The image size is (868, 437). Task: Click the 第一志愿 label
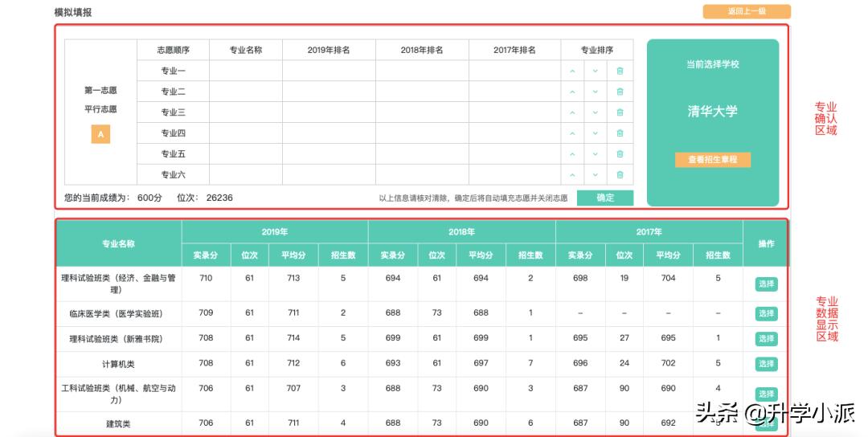pos(100,90)
